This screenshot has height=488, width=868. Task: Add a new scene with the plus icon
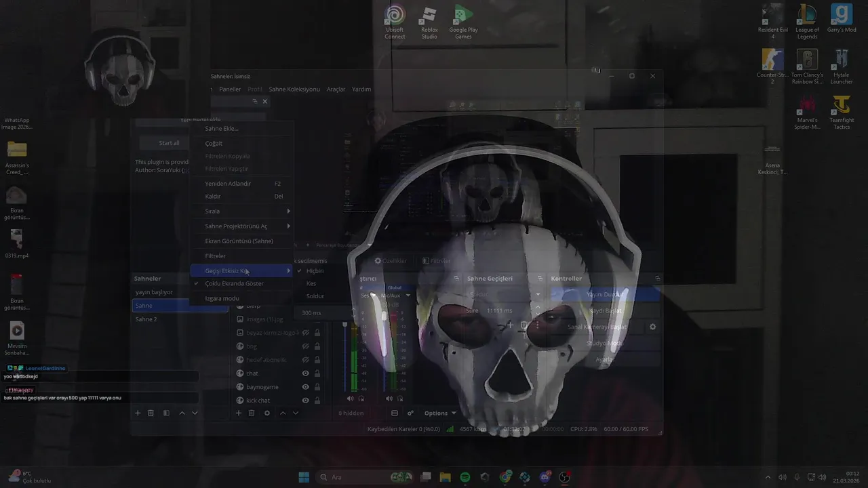click(138, 413)
